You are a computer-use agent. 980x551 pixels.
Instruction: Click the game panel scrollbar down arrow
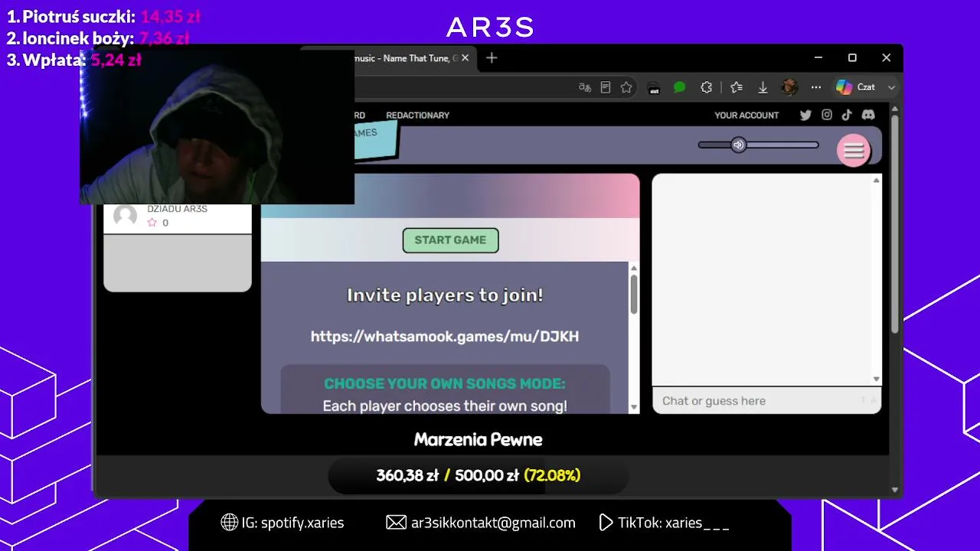click(x=634, y=407)
